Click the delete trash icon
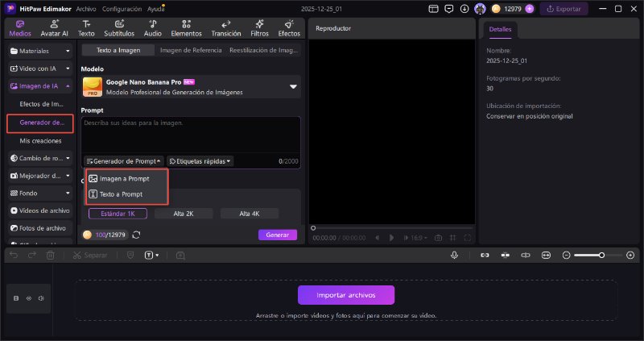 click(x=50, y=256)
